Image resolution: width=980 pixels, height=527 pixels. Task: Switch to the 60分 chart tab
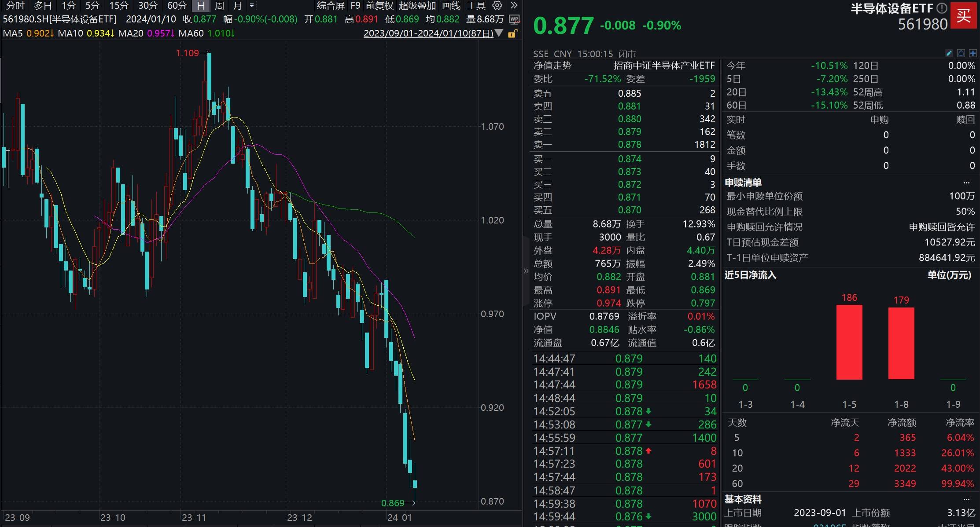pos(176,6)
